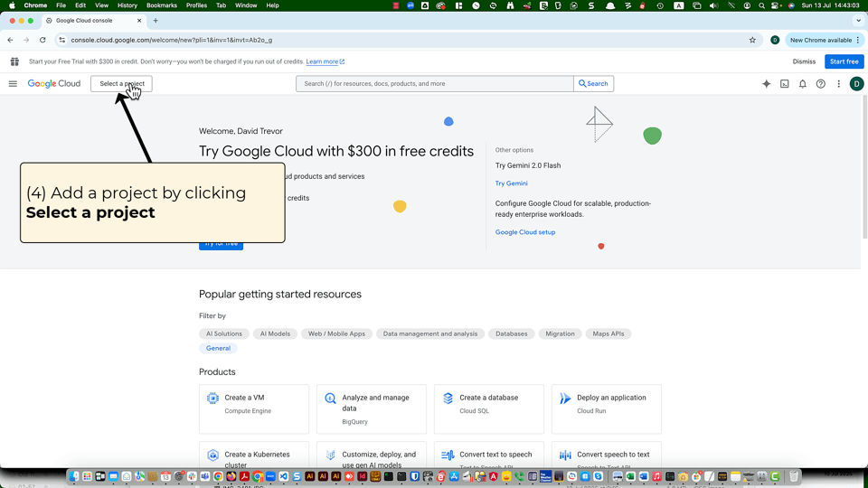
Task: Click the resources search input field
Action: (435, 83)
